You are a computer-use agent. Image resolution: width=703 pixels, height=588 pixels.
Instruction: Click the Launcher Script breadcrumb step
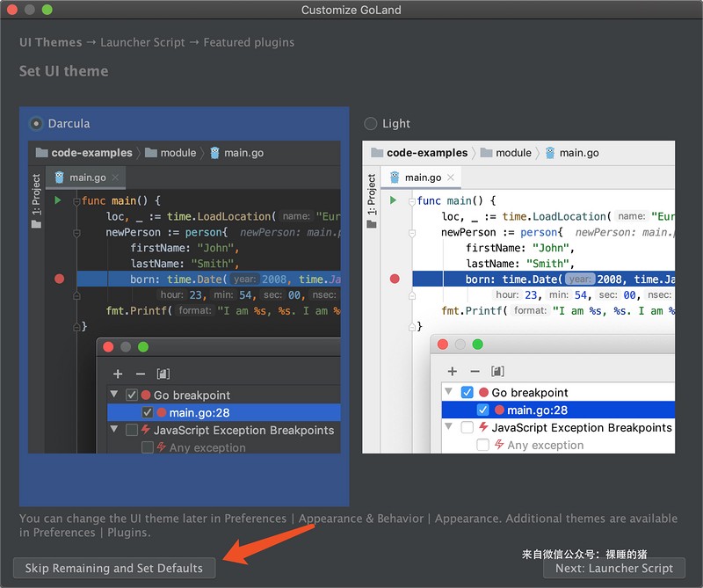tap(142, 42)
